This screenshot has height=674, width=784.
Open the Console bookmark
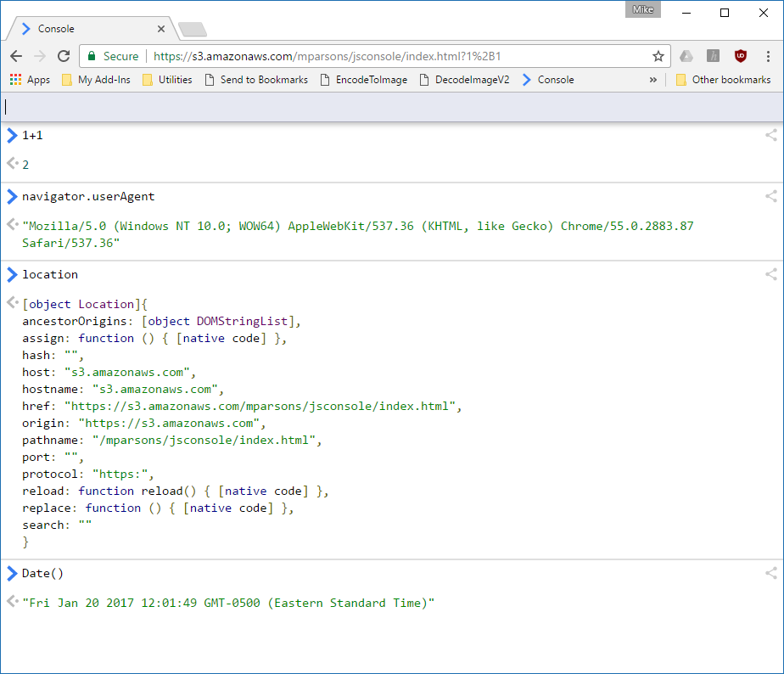(x=548, y=80)
